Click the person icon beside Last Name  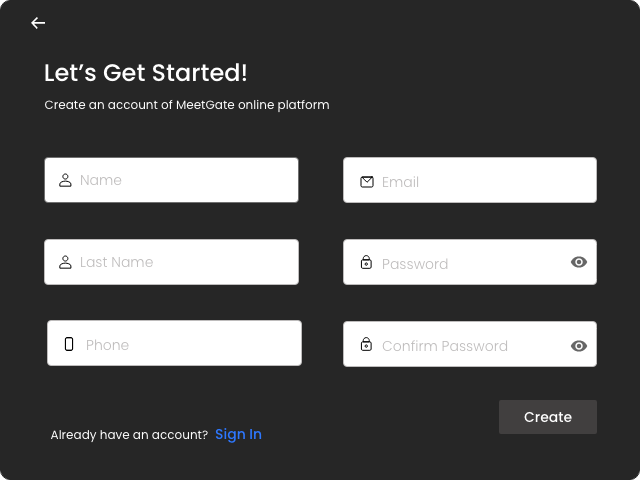tap(65, 262)
